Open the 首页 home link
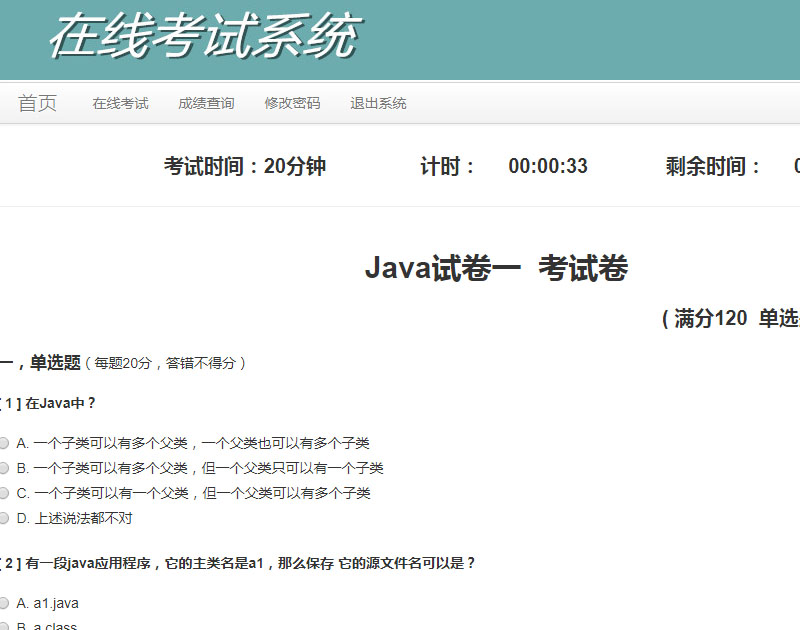This screenshot has width=800, height=630. tap(37, 104)
